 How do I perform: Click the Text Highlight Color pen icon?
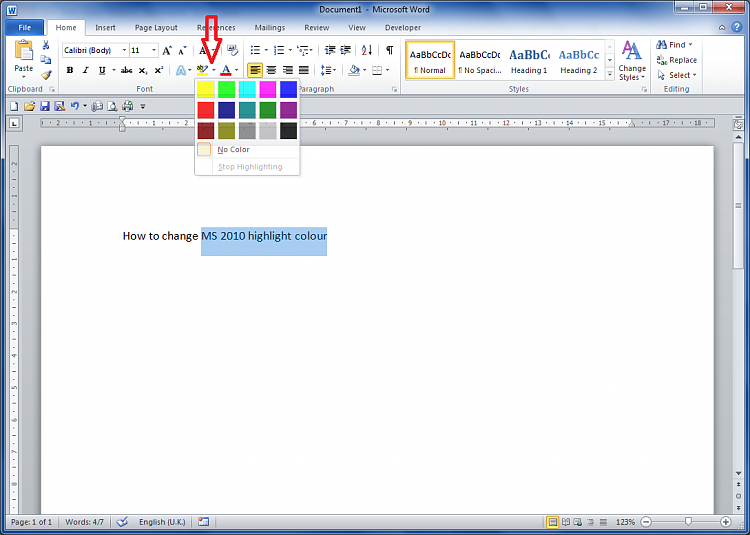coord(203,70)
